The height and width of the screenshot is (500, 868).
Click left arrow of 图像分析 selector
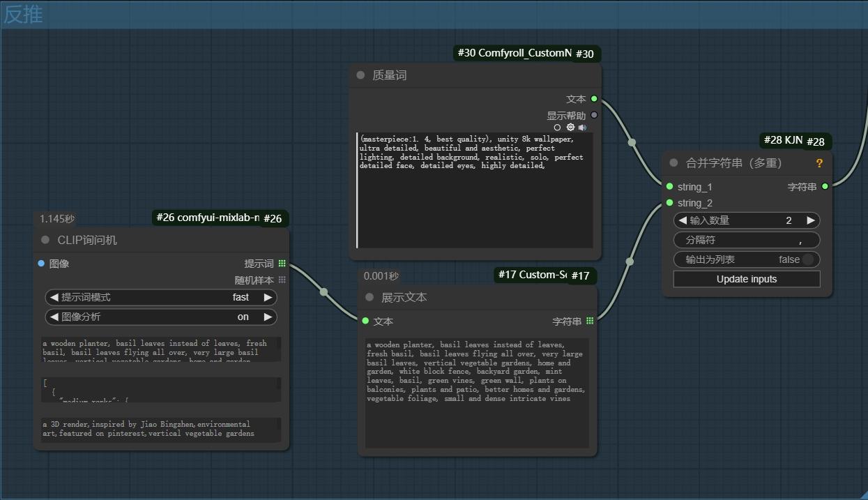coord(54,317)
